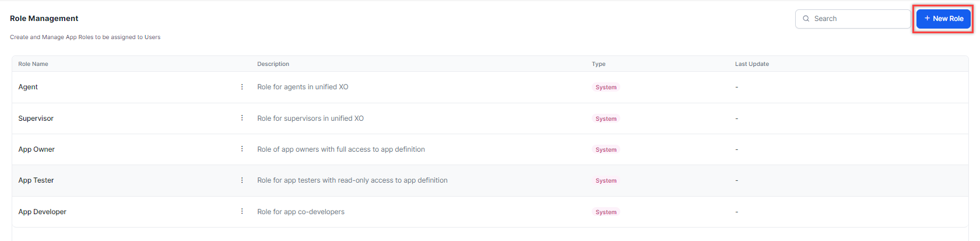The width and height of the screenshot is (980, 241).
Task: Click the Type column header
Action: tap(598, 64)
